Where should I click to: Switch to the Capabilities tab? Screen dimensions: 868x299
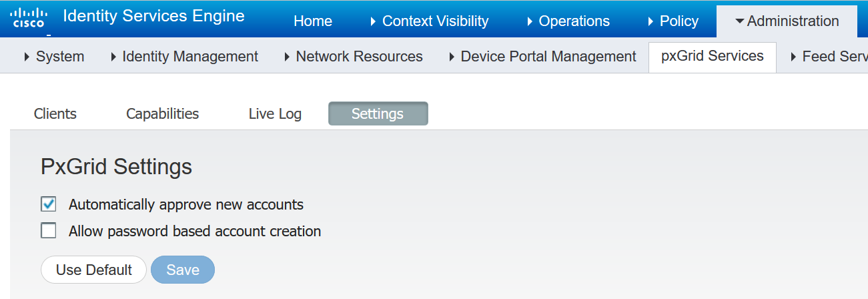[163, 113]
